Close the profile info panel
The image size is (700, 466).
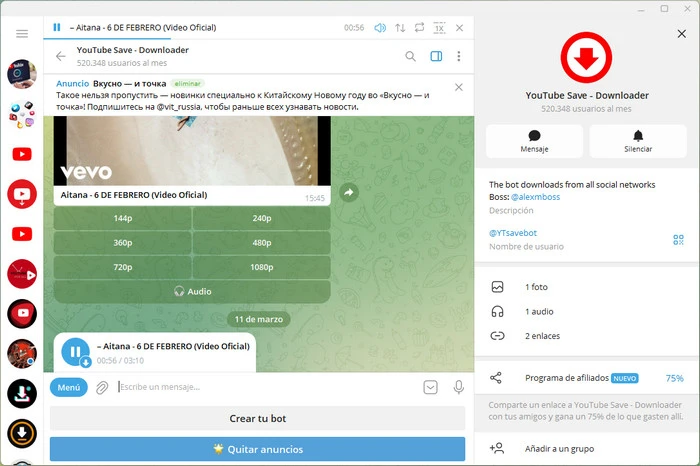pos(681,34)
